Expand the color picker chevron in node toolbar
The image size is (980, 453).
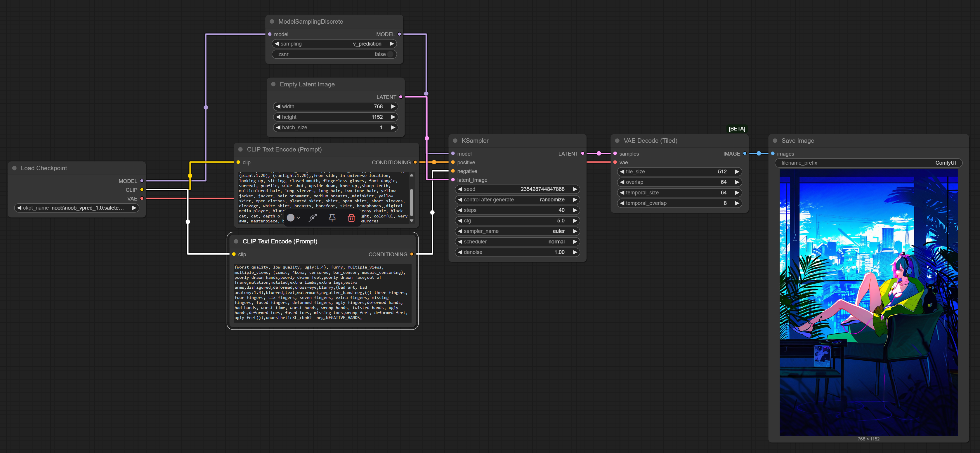click(299, 218)
